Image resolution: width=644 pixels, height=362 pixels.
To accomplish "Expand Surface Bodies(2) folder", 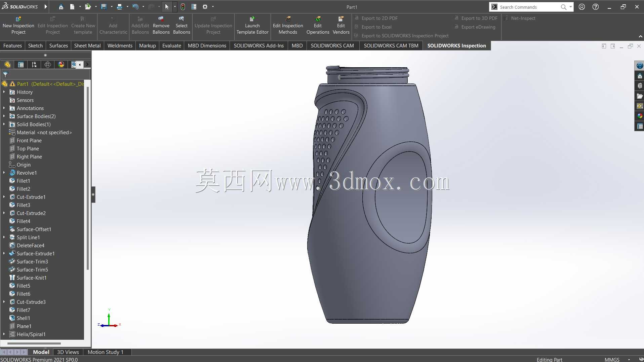I will 4,116.
